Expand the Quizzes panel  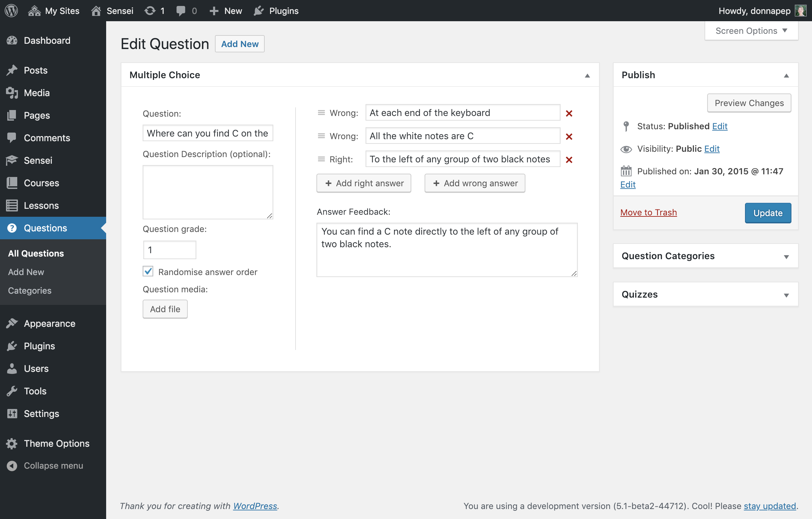(x=786, y=294)
